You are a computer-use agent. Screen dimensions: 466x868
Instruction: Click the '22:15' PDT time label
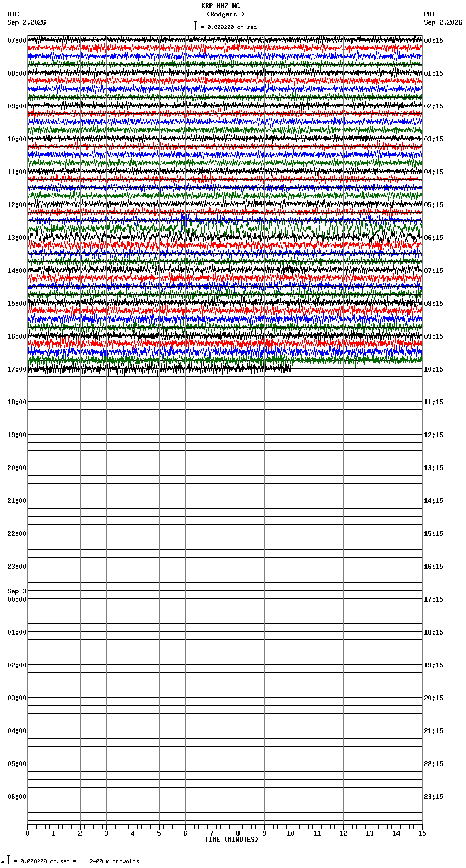tap(434, 764)
